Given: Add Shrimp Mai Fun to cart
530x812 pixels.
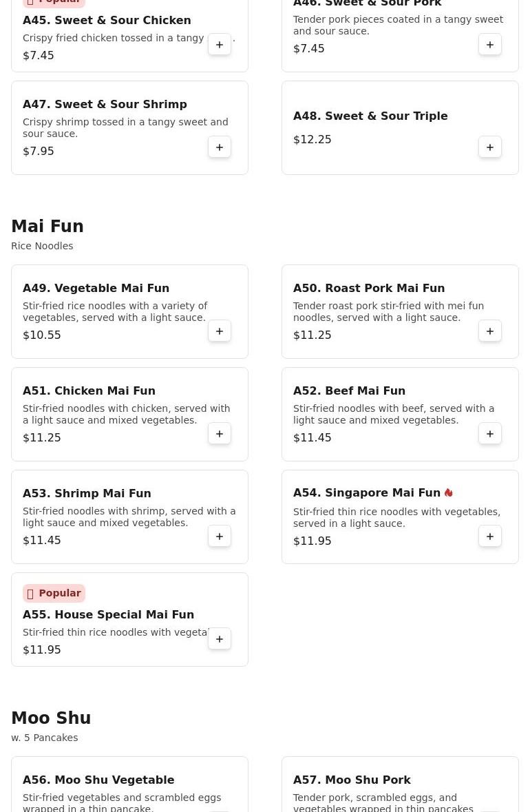Looking at the screenshot, I should coord(220,537).
